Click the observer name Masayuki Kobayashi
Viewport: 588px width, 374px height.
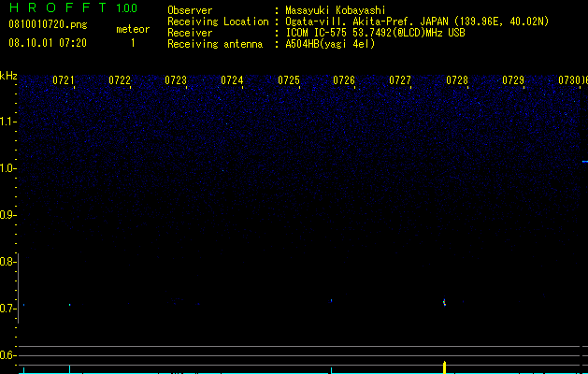335,10
